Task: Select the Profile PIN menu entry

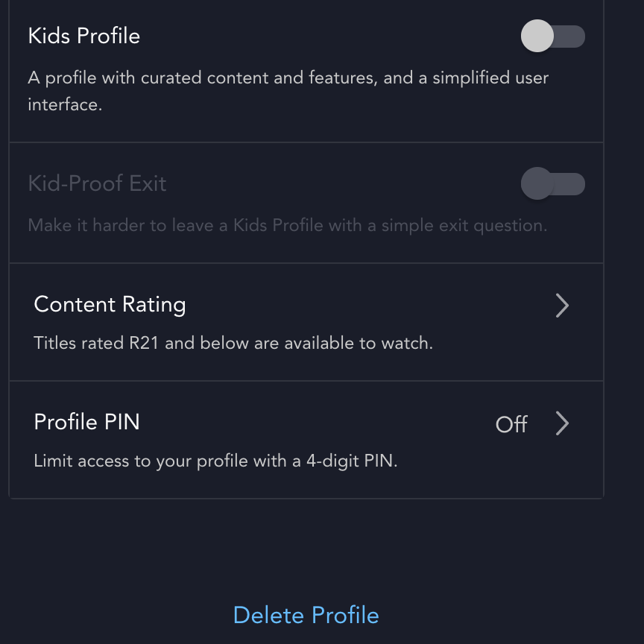Action: click(x=87, y=422)
